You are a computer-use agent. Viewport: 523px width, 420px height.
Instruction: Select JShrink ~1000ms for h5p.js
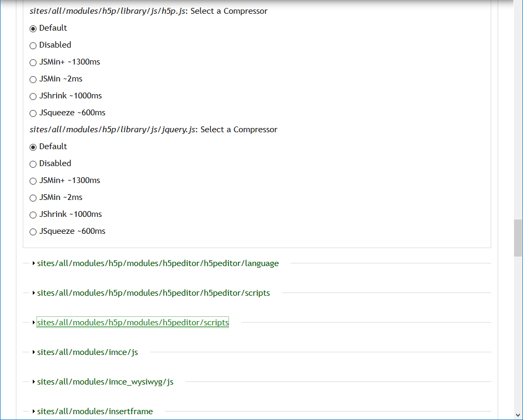pos(33,96)
